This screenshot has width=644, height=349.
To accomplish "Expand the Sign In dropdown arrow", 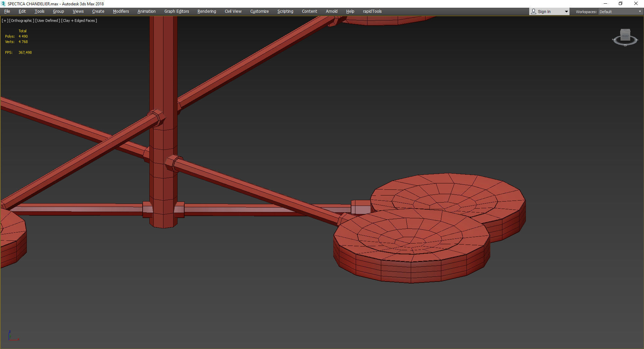I will point(566,12).
